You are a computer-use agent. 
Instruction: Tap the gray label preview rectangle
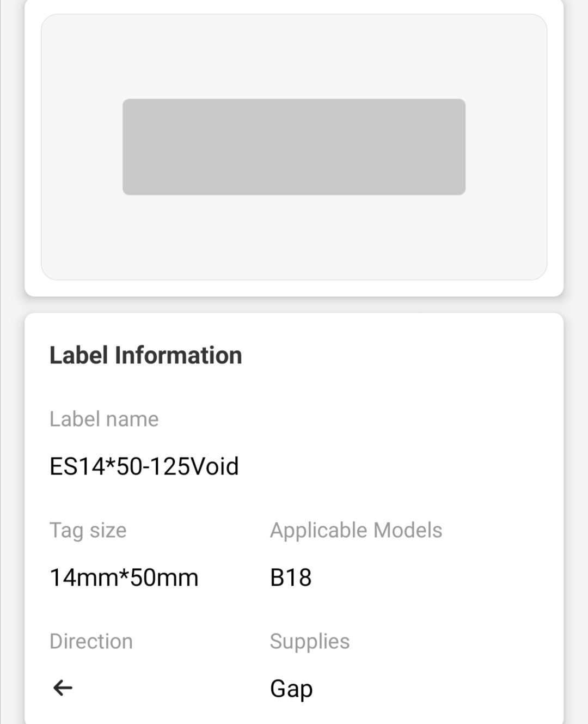pyautogui.click(x=294, y=147)
